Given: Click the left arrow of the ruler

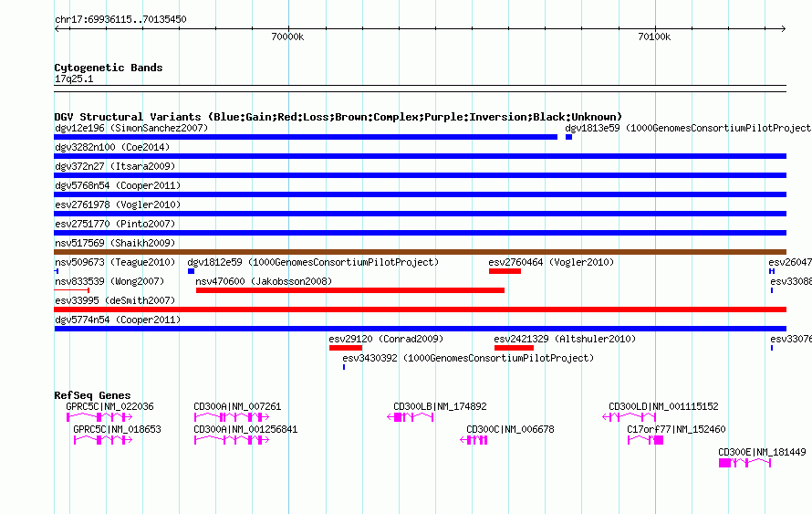Looking at the screenshot, I should (57, 29).
